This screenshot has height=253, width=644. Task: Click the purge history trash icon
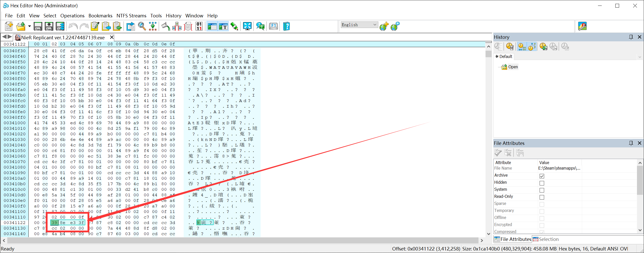coord(510,47)
